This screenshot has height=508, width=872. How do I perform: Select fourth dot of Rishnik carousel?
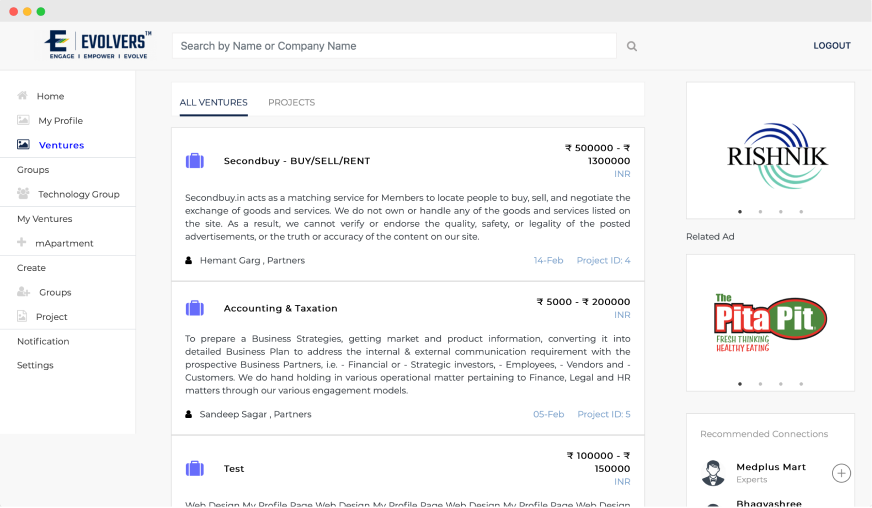pyautogui.click(x=801, y=211)
